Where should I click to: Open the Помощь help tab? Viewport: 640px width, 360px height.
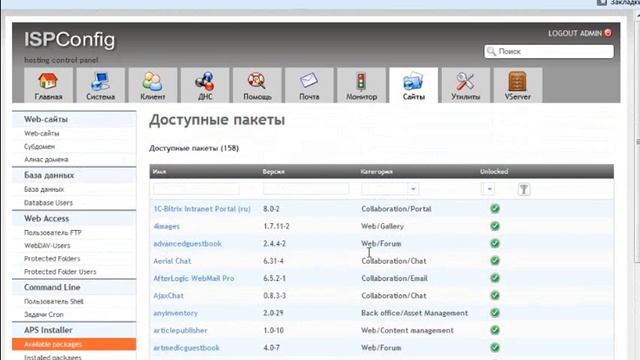pyautogui.click(x=257, y=85)
